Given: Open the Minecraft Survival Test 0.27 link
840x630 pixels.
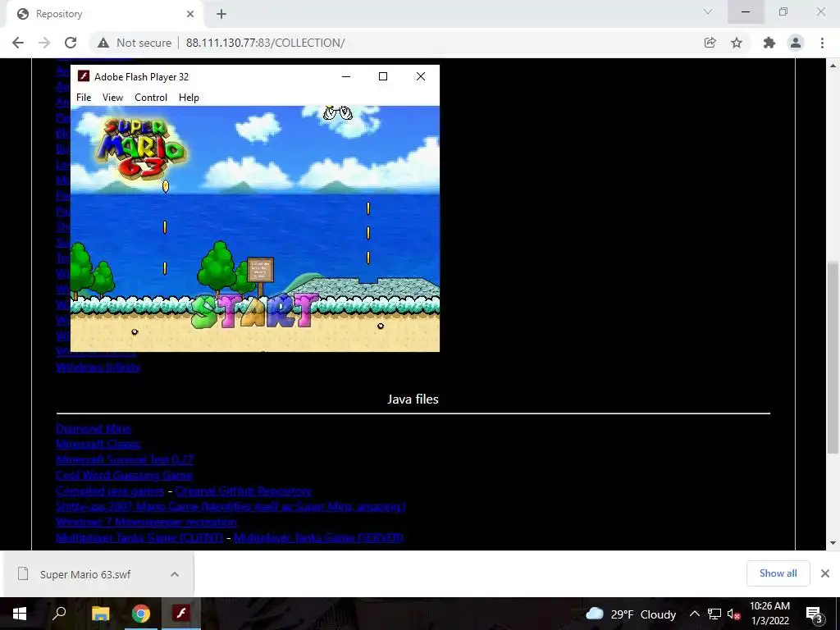Looking at the screenshot, I should point(125,459).
